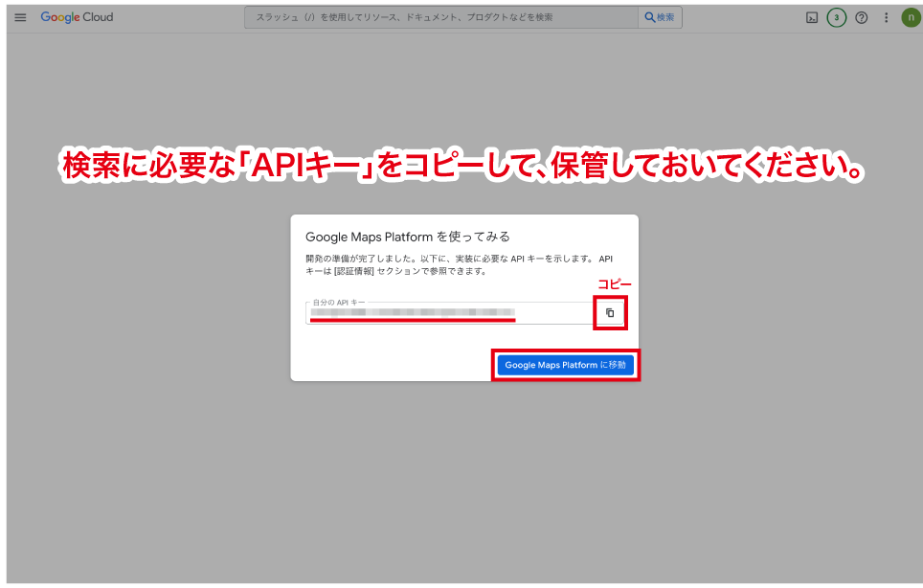Click the grey backdrop outside the dialog

(x=144, y=431)
